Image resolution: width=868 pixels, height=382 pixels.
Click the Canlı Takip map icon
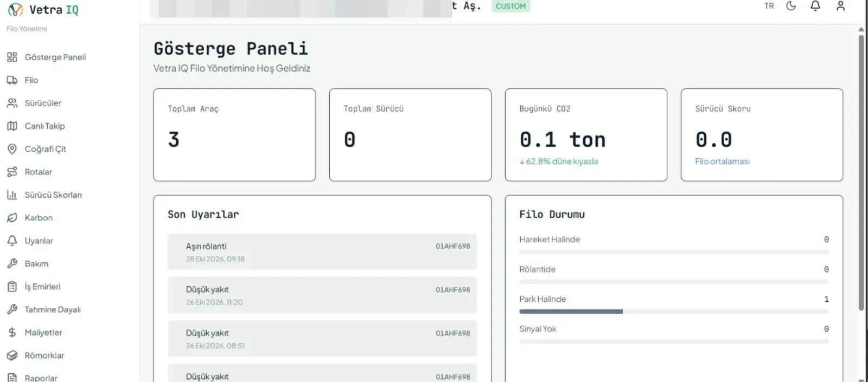click(x=12, y=126)
